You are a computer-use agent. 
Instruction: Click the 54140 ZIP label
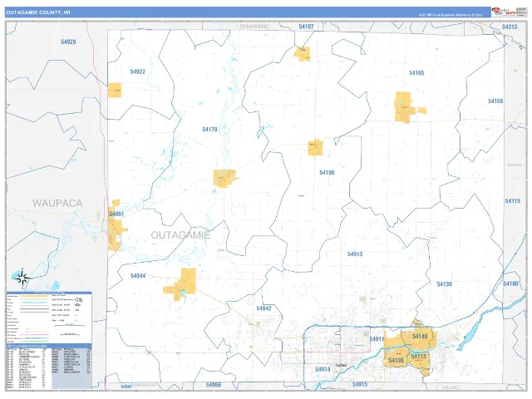pos(420,337)
